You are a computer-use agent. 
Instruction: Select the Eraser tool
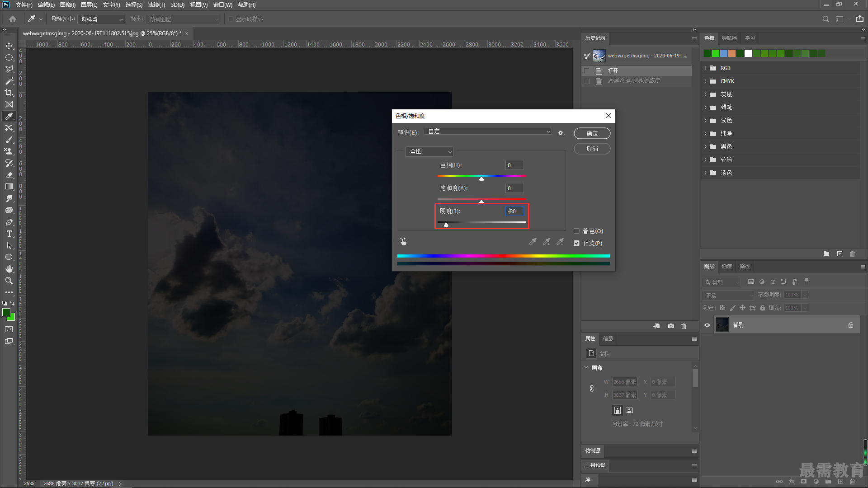point(9,175)
